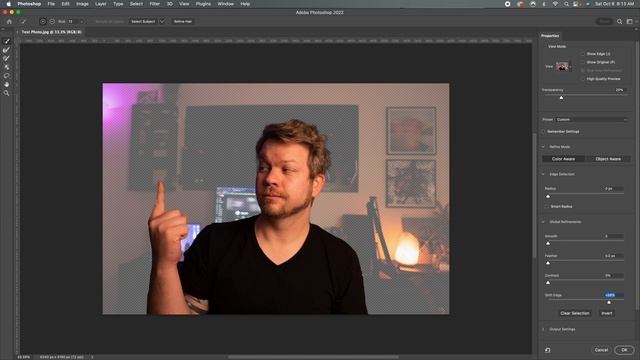Confirm with the OK button
This screenshot has width=640, height=360.
(624, 350)
